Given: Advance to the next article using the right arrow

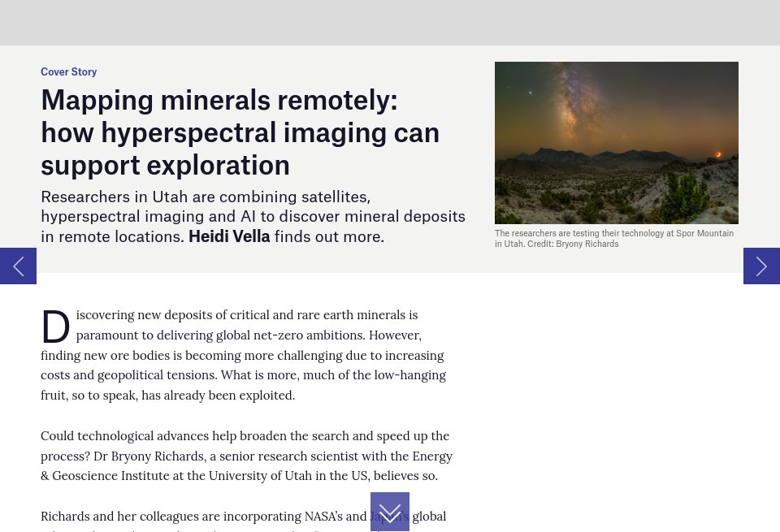Looking at the screenshot, I should pos(761,266).
